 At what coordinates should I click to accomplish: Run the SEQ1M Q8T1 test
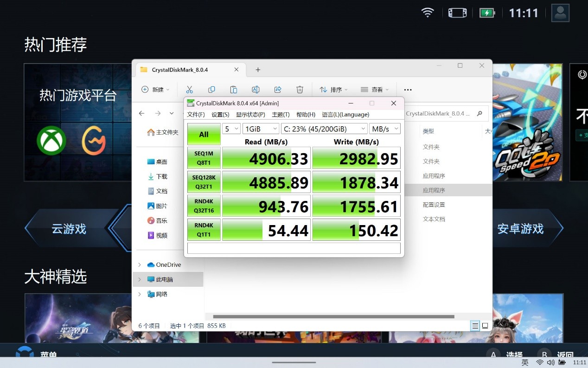pyautogui.click(x=204, y=158)
